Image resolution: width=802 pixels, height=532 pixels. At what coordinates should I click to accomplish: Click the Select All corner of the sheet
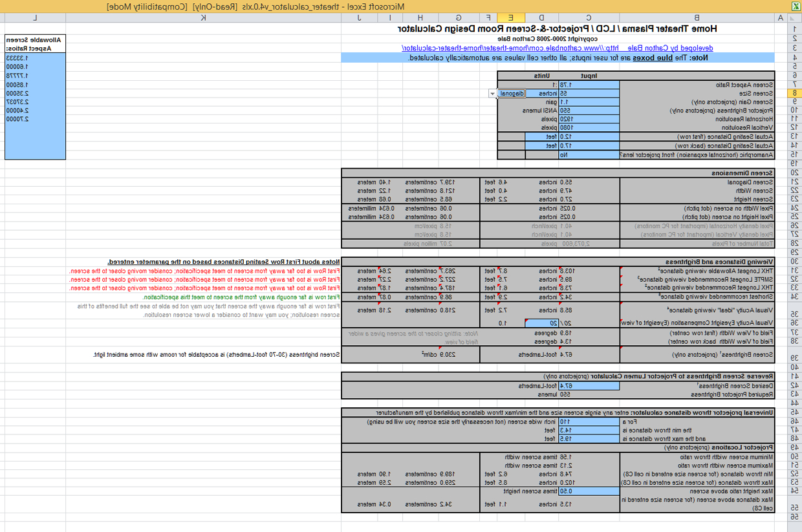(x=794, y=18)
